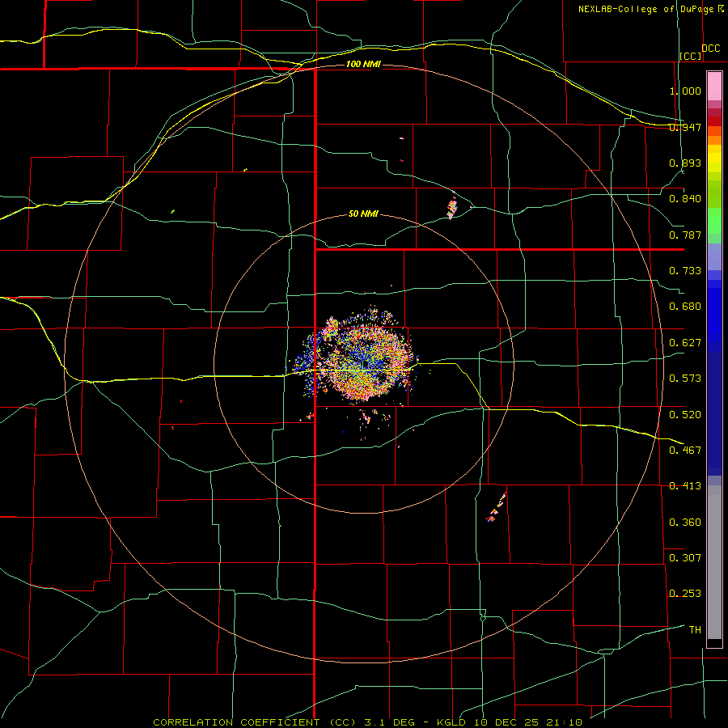
Task: Click the 1.000 value on the scale
Action: [685, 91]
